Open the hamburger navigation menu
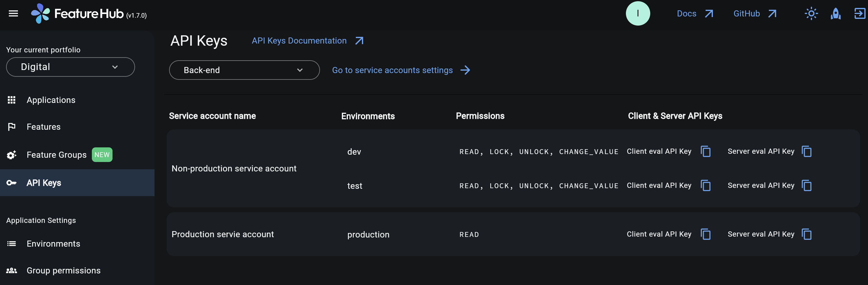This screenshot has height=285, width=868. (13, 13)
